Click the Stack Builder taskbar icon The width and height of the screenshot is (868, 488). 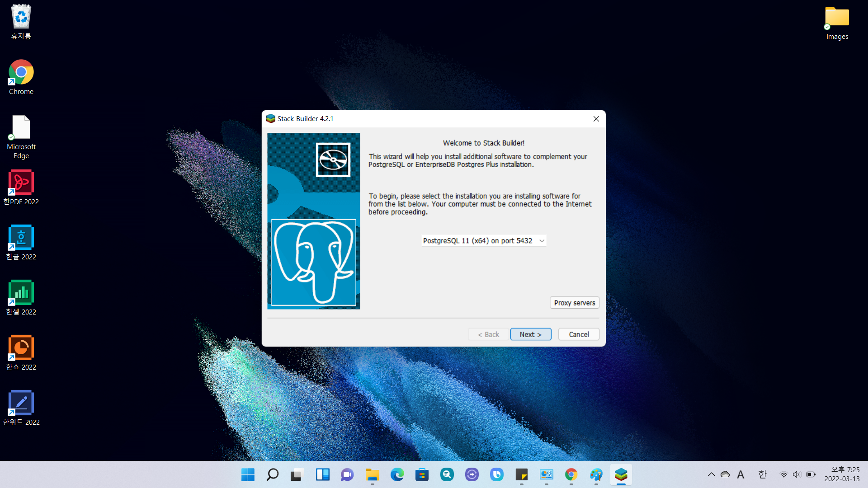621,474
